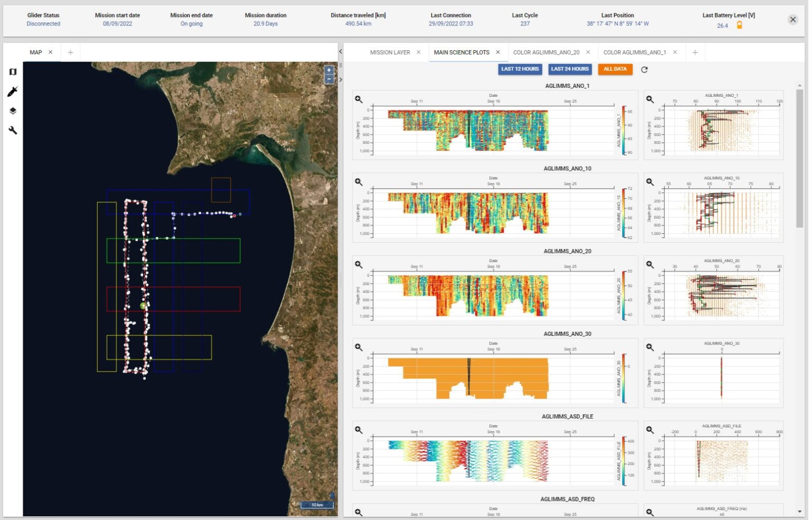The width and height of the screenshot is (812, 520).
Task: Click the AGLIMMS_ANO_1 color scale bar
Action: [624, 130]
